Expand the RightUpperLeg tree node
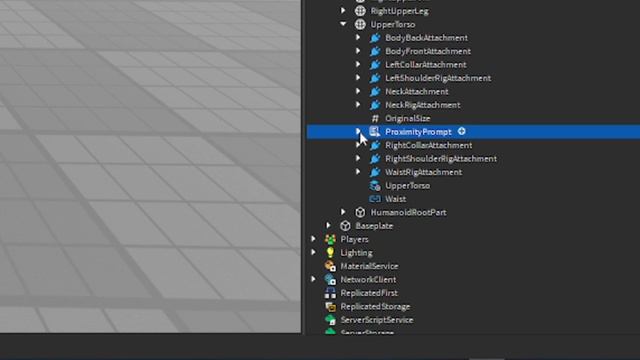Image resolution: width=640 pixels, height=360 pixels. [343, 11]
